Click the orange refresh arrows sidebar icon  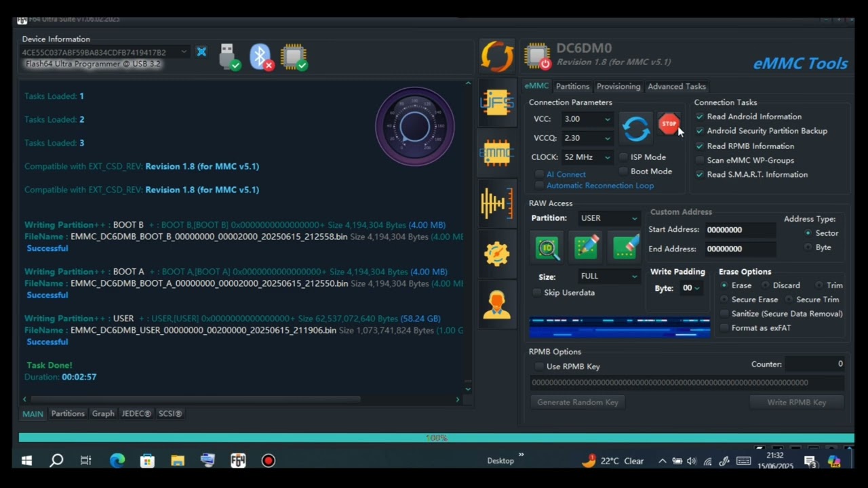[497, 56]
